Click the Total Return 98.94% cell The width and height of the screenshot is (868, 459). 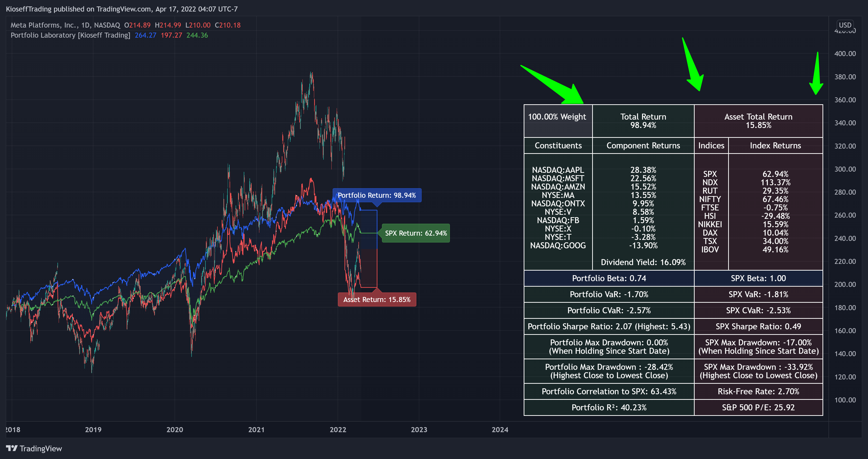[643, 121]
